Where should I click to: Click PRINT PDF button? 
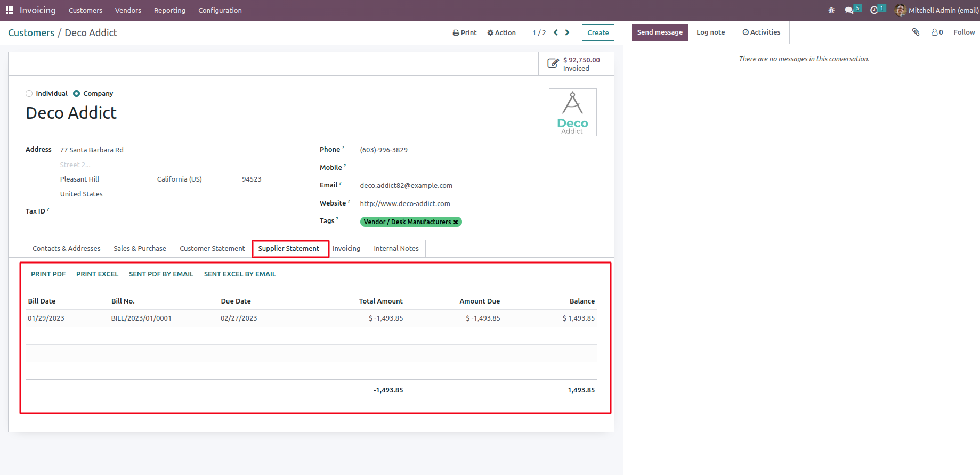point(48,274)
